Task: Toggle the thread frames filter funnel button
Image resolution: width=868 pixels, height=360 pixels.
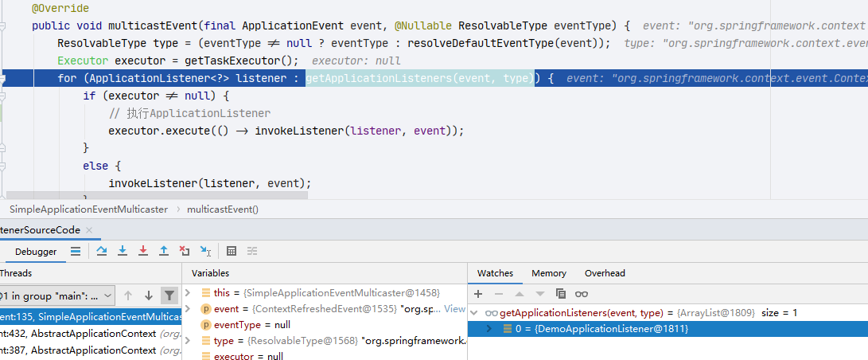Action: (169, 295)
